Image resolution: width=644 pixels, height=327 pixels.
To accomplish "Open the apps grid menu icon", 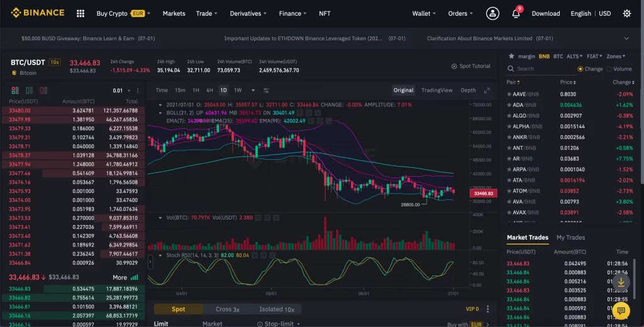I will 80,13.
